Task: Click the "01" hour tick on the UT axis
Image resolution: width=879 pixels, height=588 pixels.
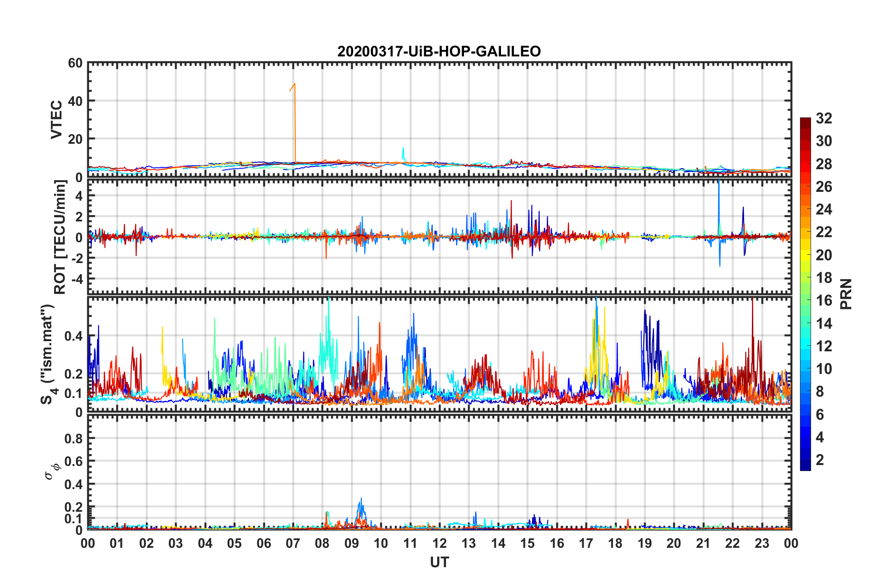Action: 117,543
